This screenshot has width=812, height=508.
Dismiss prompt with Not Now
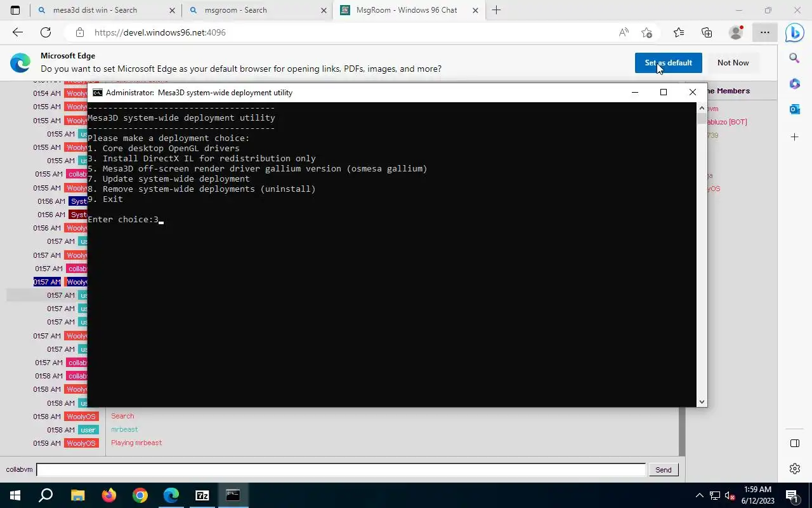click(x=733, y=63)
